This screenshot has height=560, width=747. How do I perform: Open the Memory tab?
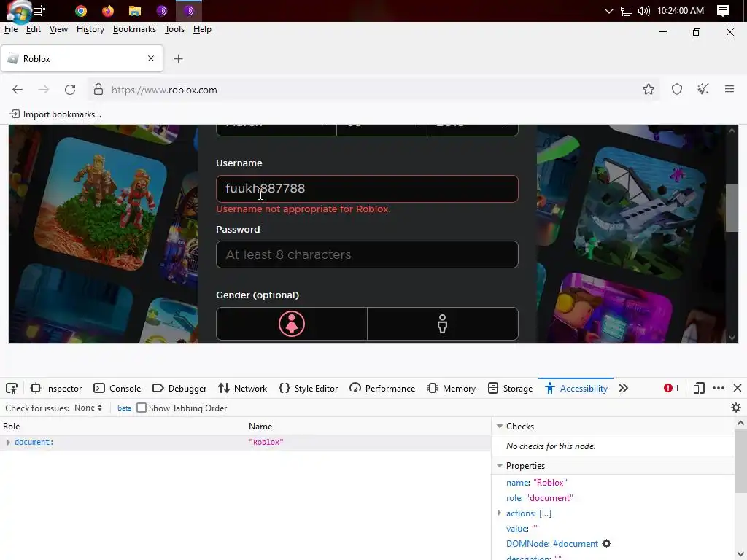click(451, 388)
